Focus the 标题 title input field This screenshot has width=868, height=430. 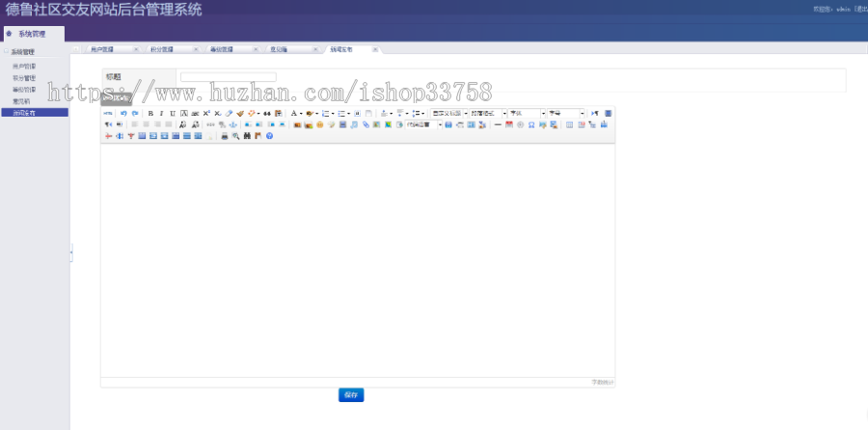(228, 77)
